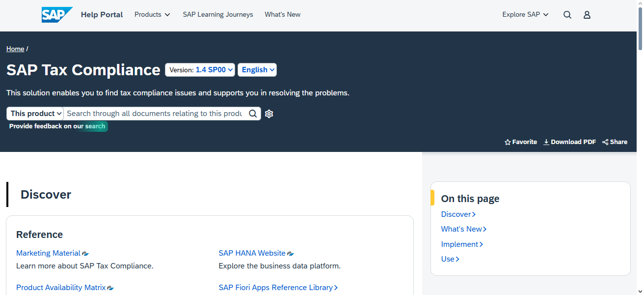Click the user profile icon
This screenshot has height=295, width=644.
pos(587,15)
